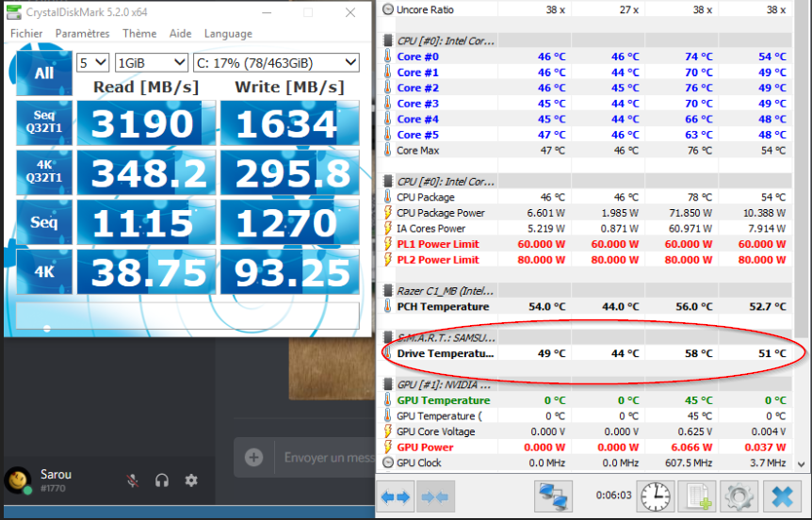812x520 pixels.
Task: Click the thermometer icon beside Core #0
Action: 387,57
